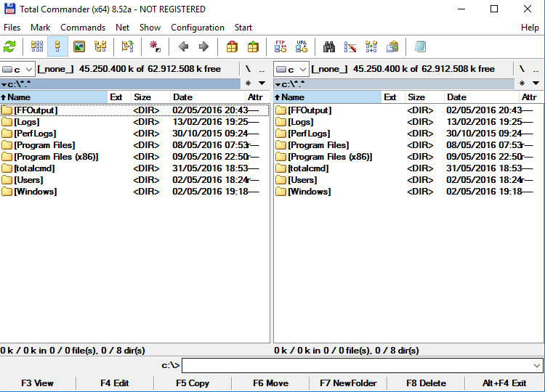Go back with the left arrow icon
545x392 pixels.
[184, 46]
